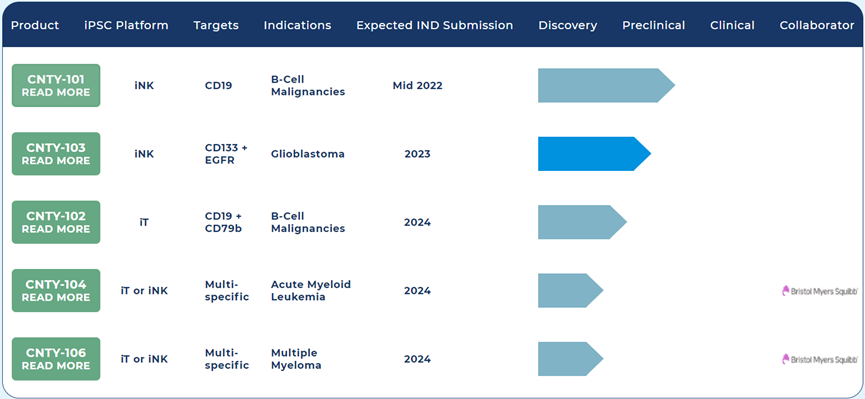Select CNTY-101 progress arrow bar
The image size is (865, 399).
606,86
